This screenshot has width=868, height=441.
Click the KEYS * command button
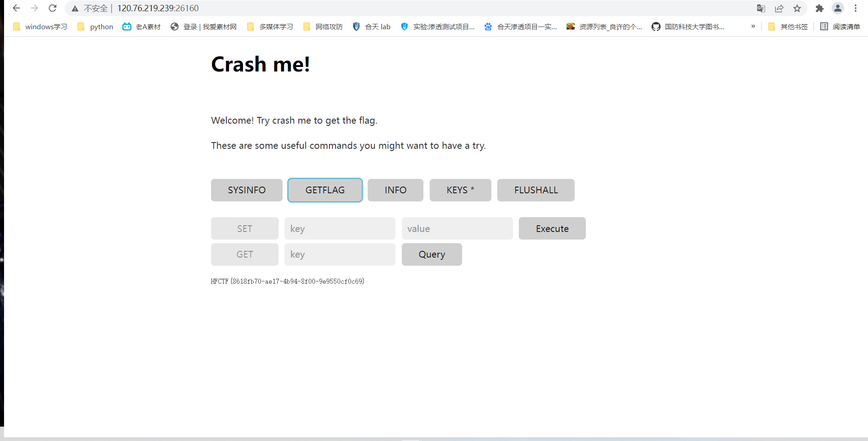pos(460,190)
